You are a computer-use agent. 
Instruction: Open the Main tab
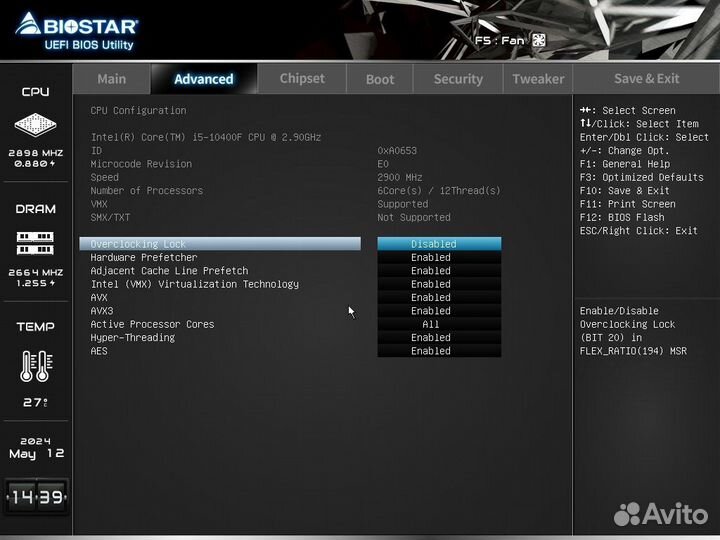tap(112, 79)
